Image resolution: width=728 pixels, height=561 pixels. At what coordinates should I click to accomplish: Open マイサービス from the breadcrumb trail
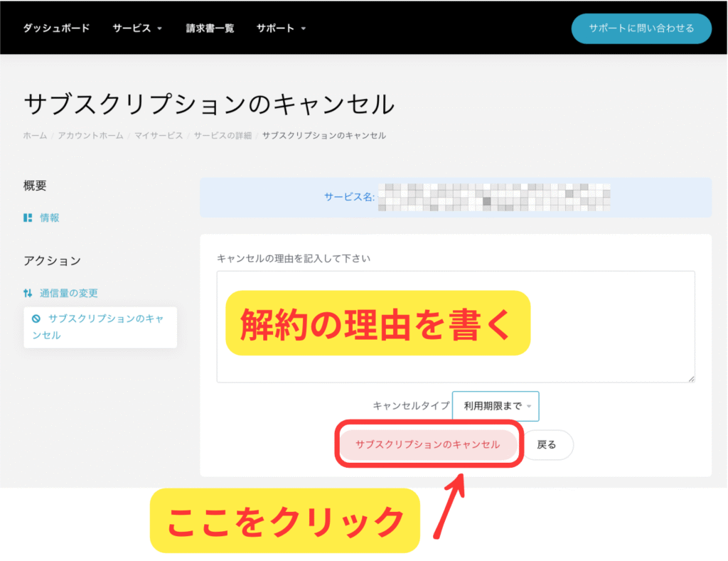(x=159, y=135)
